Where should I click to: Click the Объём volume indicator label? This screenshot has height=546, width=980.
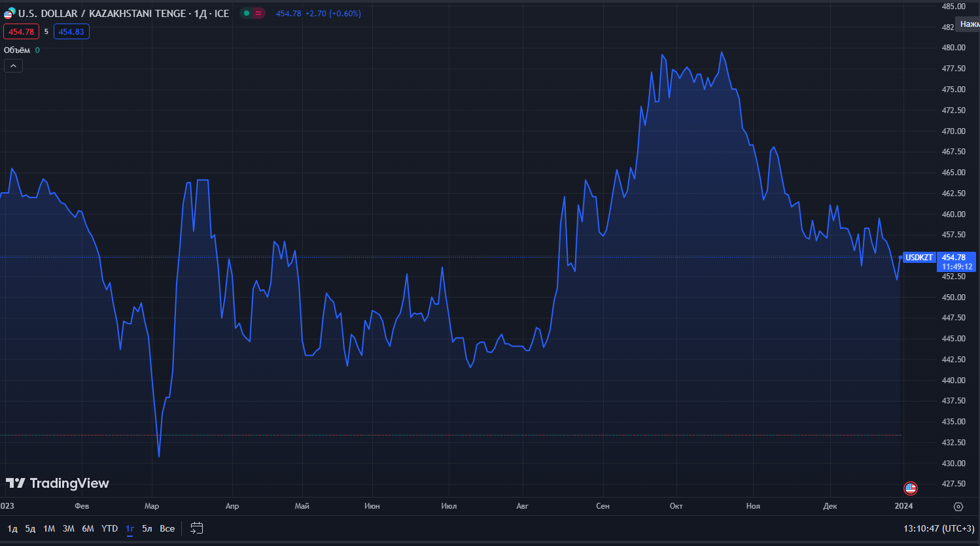pos(17,50)
